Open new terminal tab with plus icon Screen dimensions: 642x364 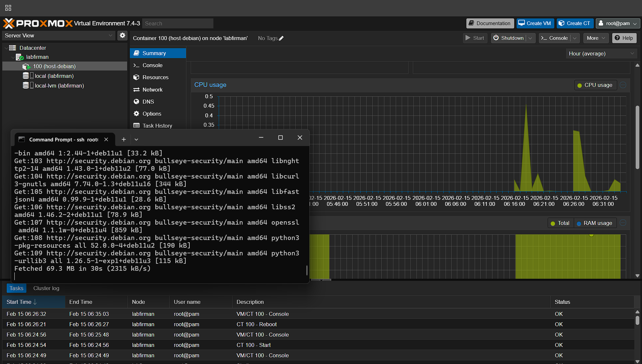(x=123, y=139)
